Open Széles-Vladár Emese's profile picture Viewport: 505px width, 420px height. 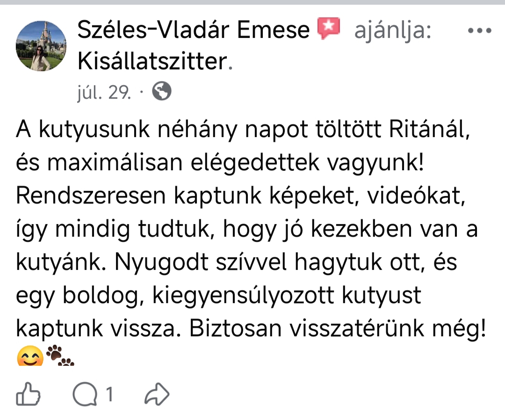pyautogui.click(x=41, y=46)
